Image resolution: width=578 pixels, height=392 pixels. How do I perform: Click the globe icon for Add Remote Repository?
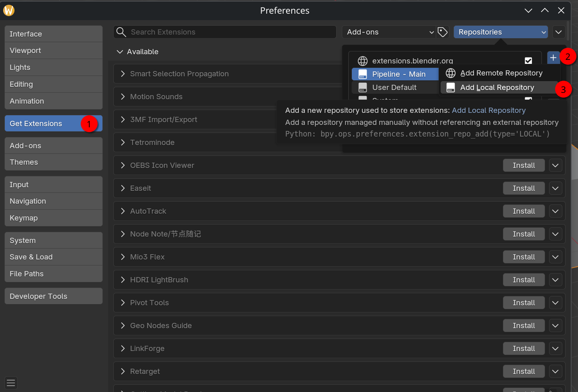pyautogui.click(x=451, y=73)
